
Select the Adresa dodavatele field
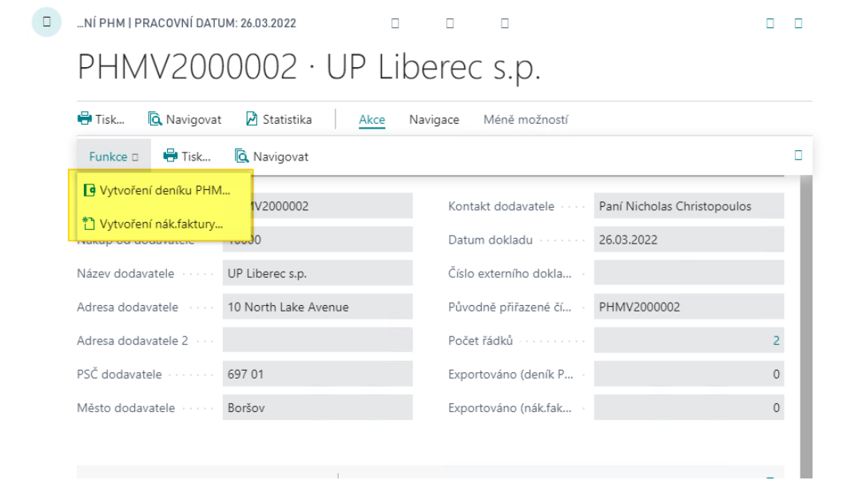[x=317, y=307]
